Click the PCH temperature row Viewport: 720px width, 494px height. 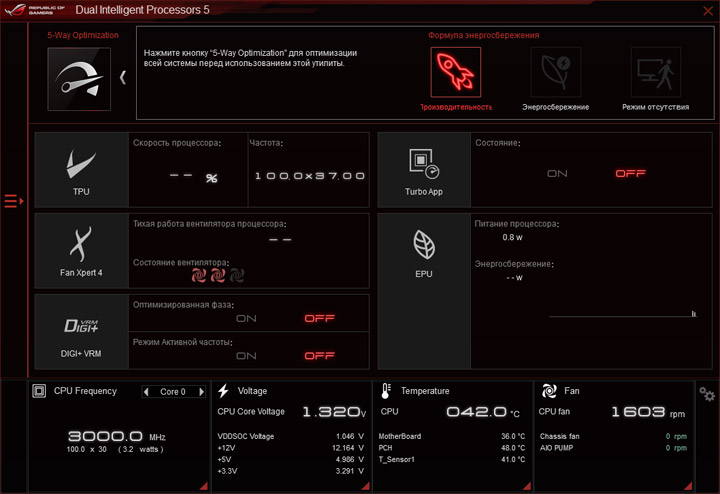452,448
